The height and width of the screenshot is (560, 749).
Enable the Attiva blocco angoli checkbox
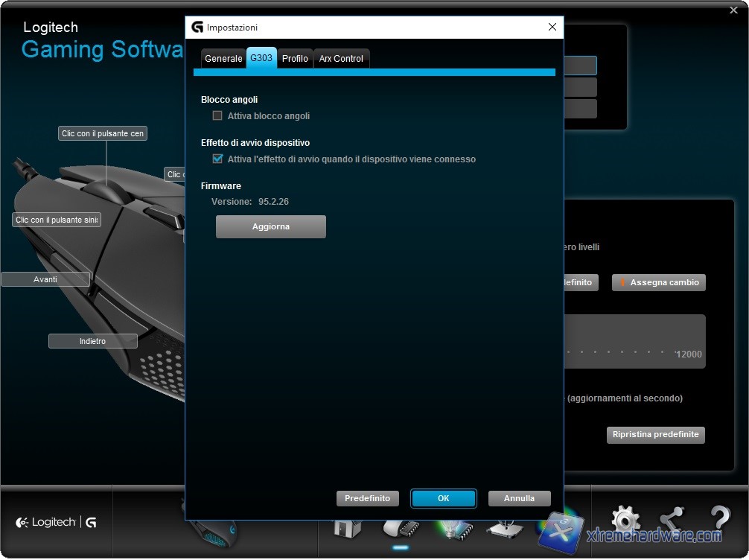tap(217, 115)
